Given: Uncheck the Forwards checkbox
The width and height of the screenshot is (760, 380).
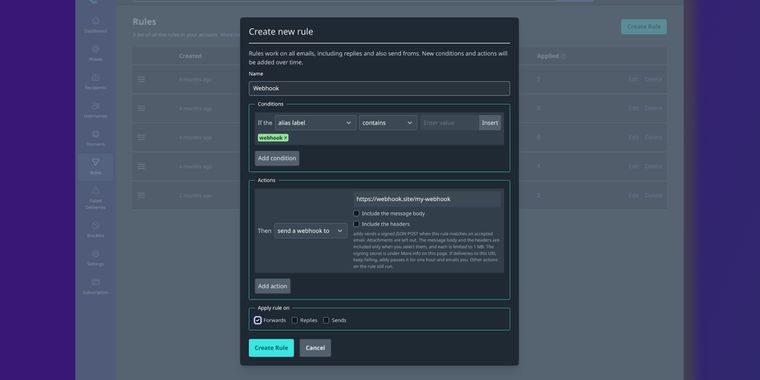Looking at the screenshot, I should pyautogui.click(x=258, y=320).
